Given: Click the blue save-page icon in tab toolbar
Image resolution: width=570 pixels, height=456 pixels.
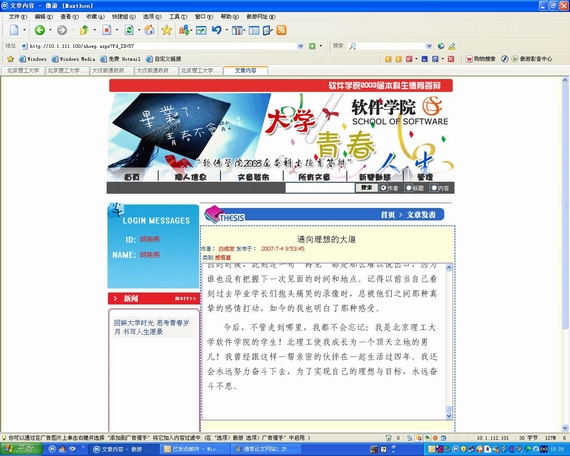Looking at the screenshot, I should [424, 59].
